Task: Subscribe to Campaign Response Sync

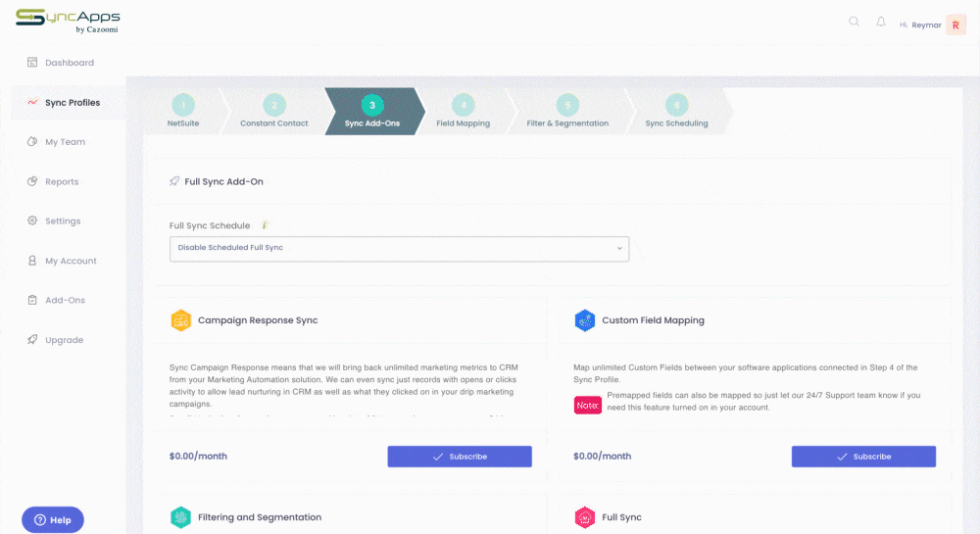Action: 460,457
